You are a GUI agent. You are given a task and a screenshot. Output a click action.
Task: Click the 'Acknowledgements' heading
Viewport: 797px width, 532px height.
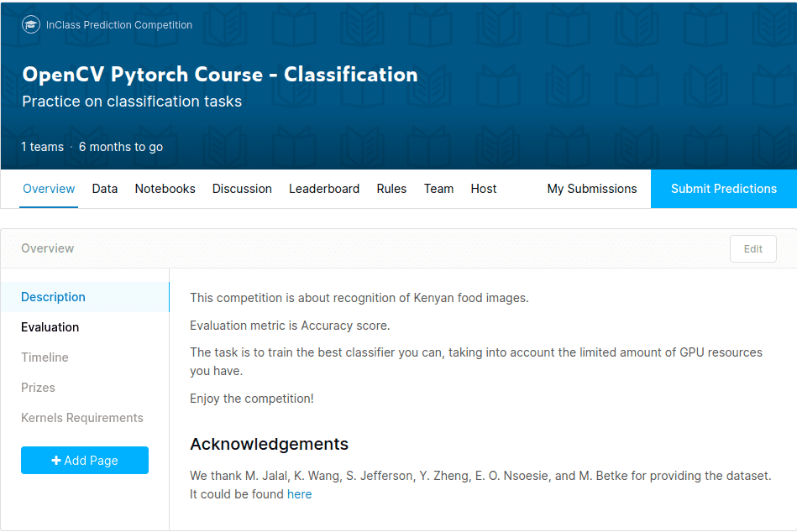pos(270,444)
